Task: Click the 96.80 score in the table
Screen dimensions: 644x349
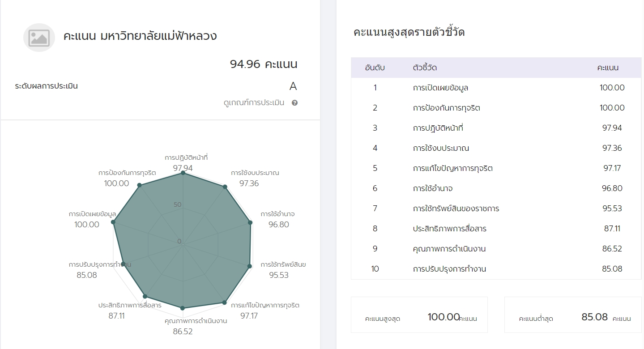Action: (x=612, y=188)
